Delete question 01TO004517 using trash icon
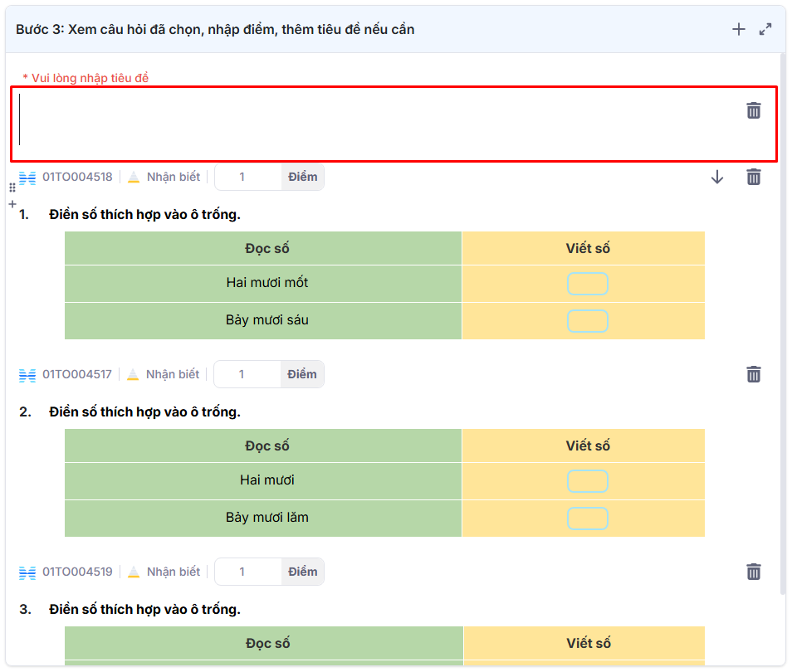The image size is (792, 672). (x=753, y=374)
